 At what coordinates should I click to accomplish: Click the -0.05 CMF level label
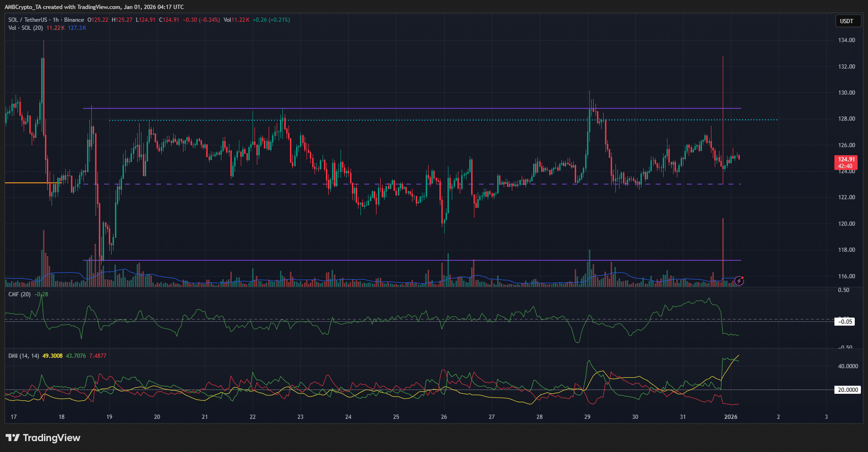pyautogui.click(x=845, y=322)
